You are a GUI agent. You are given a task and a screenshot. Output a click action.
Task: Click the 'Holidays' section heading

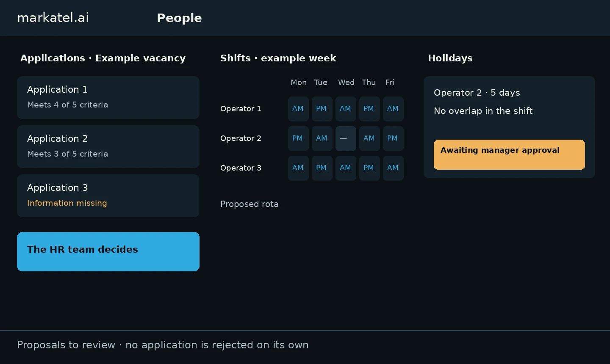point(450,58)
